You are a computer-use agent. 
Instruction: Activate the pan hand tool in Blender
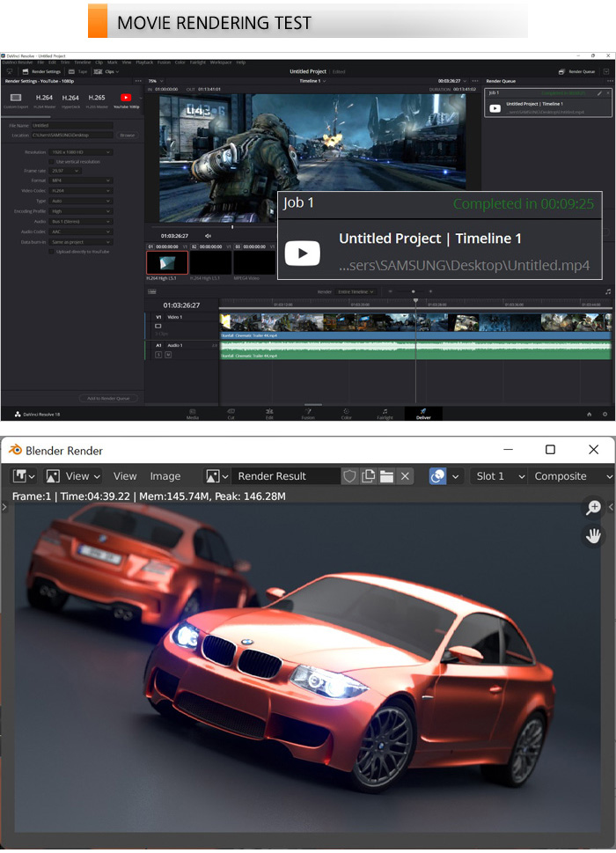pyautogui.click(x=593, y=535)
